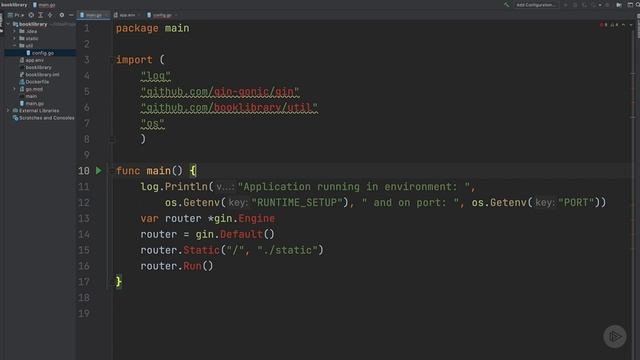Image resolution: width=640 pixels, height=360 pixels.
Task: Select Dockerfile in the project tree
Action: (x=34, y=82)
